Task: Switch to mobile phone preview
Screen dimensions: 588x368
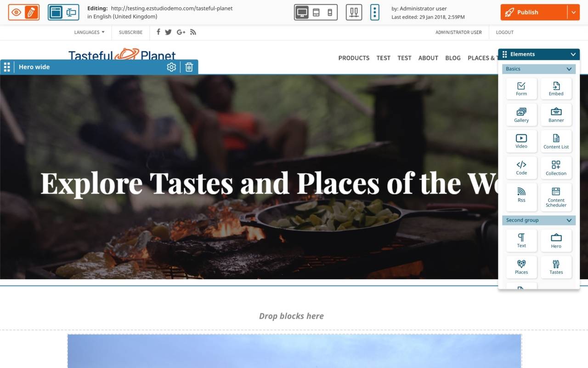Action: coord(329,12)
